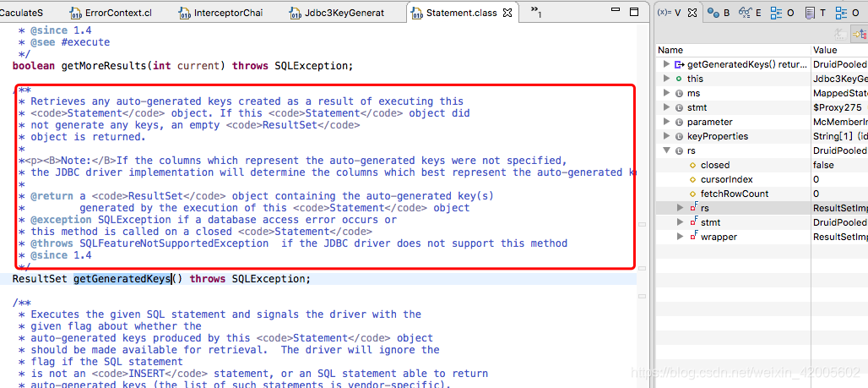Click the getMoreResults method name

coord(104,66)
